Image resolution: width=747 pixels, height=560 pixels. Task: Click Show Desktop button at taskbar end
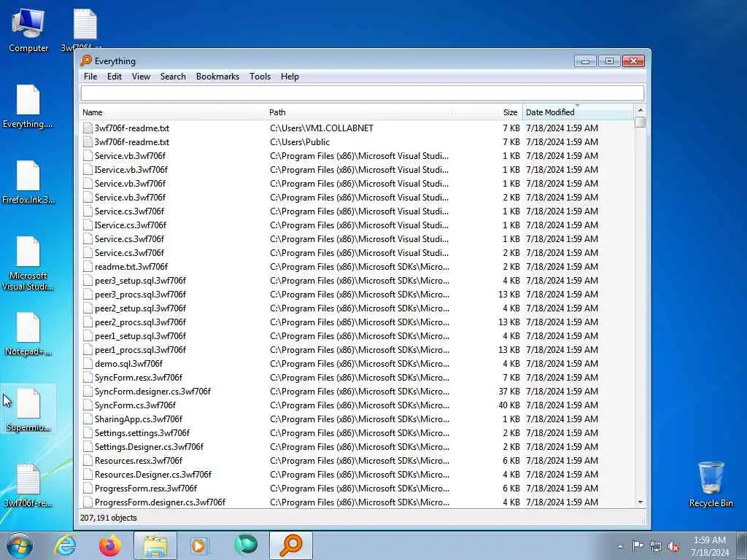click(742, 545)
